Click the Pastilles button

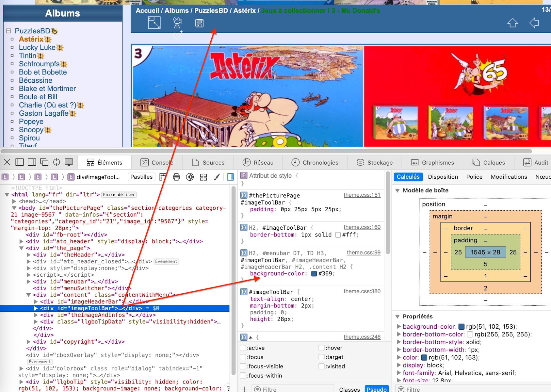click(x=141, y=177)
